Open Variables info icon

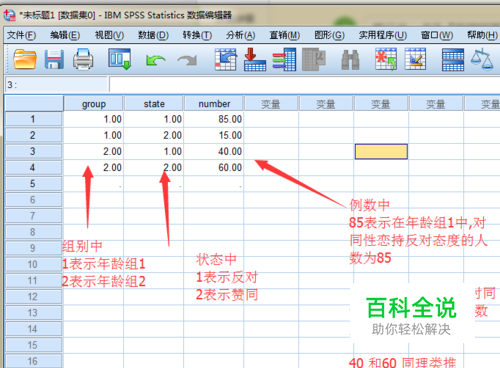tap(284, 59)
